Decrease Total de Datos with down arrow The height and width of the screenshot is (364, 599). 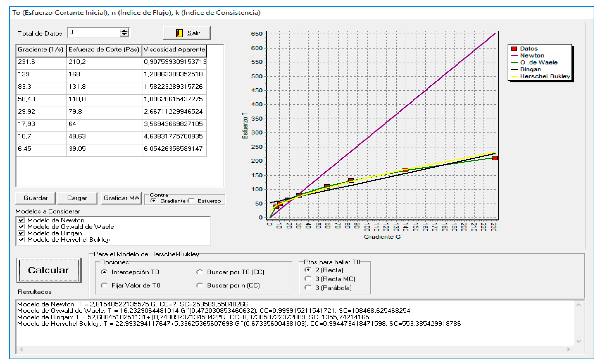click(x=124, y=34)
